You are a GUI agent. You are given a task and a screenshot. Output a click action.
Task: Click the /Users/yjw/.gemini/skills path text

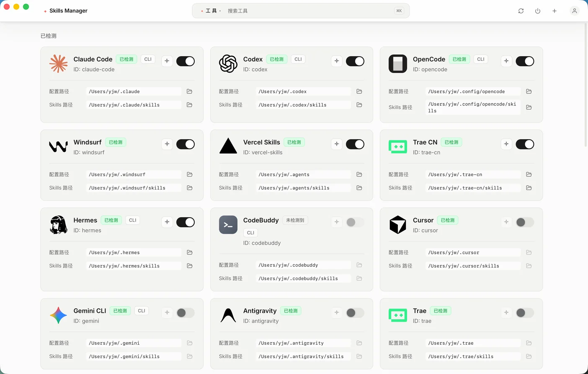click(x=124, y=356)
